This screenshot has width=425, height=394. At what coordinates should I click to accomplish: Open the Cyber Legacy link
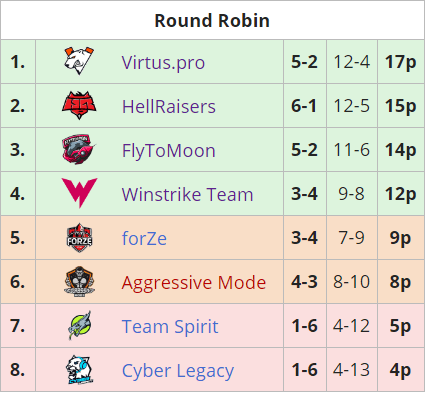[178, 371]
